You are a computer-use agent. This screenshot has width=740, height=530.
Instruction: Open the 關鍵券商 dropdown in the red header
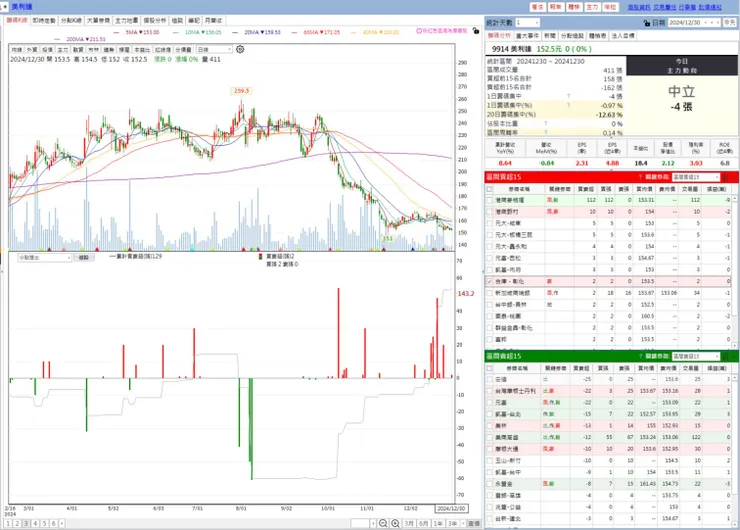click(x=696, y=177)
